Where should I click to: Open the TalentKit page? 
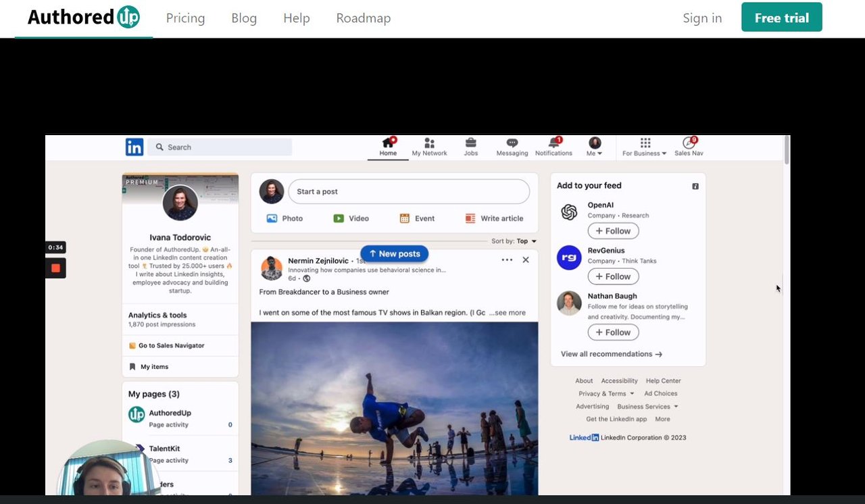(x=164, y=449)
